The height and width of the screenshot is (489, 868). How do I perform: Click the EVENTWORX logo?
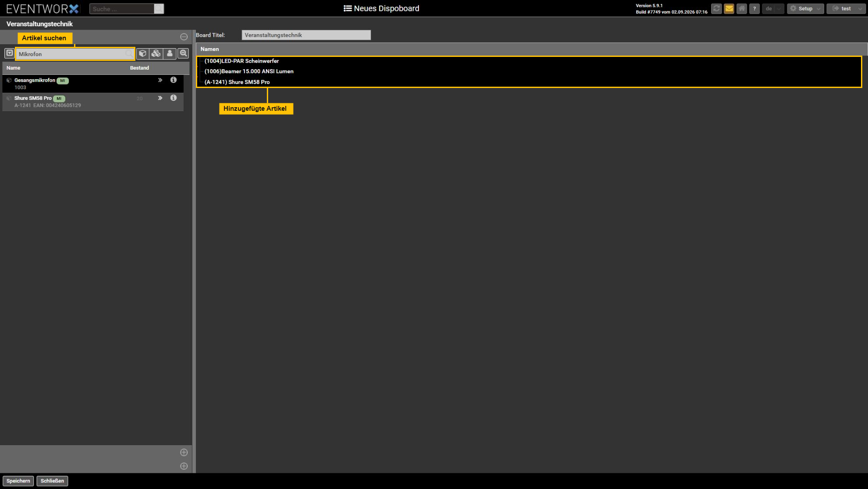[x=43, y=9]
